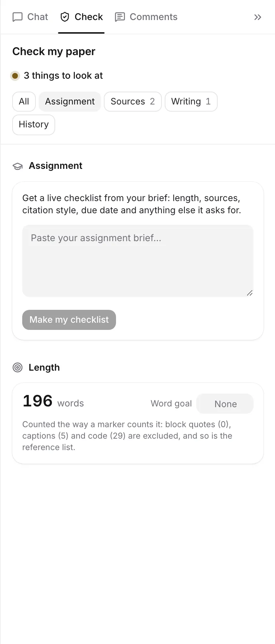The height and width of the screenshot is (644, 275).
Task: Click the Check shield icon
Action: 65,17
